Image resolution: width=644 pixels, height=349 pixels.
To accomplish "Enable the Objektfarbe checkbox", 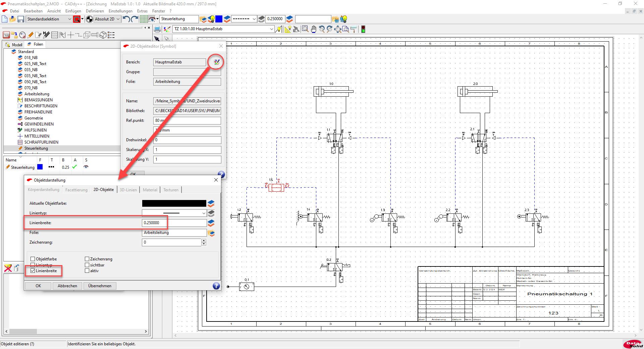I will 33,259.
